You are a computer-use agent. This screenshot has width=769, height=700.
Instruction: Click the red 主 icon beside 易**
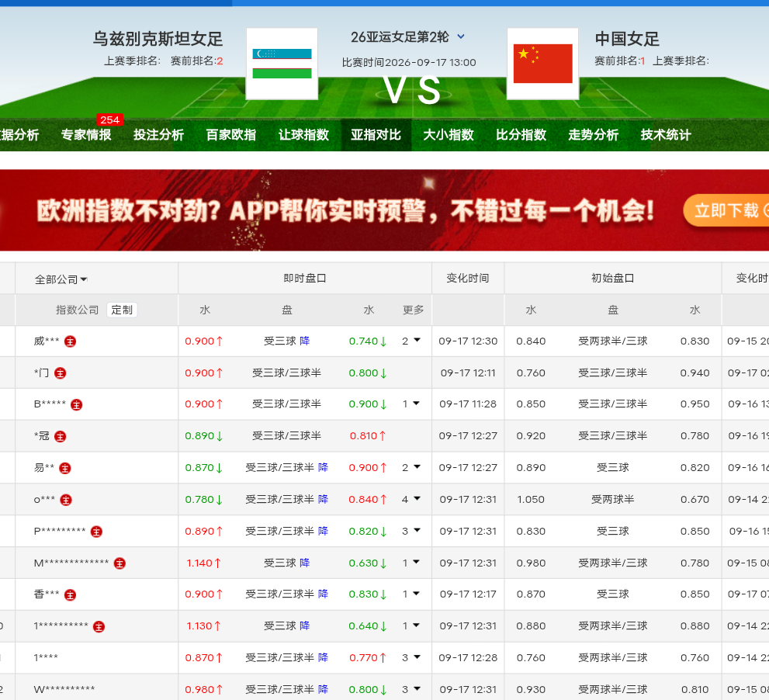[64, 469]
